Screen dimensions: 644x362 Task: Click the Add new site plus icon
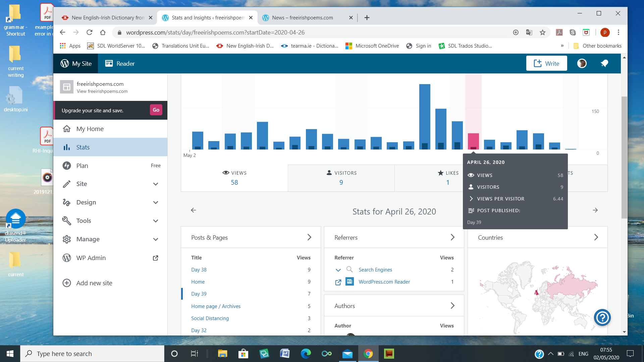click(67, 283)
